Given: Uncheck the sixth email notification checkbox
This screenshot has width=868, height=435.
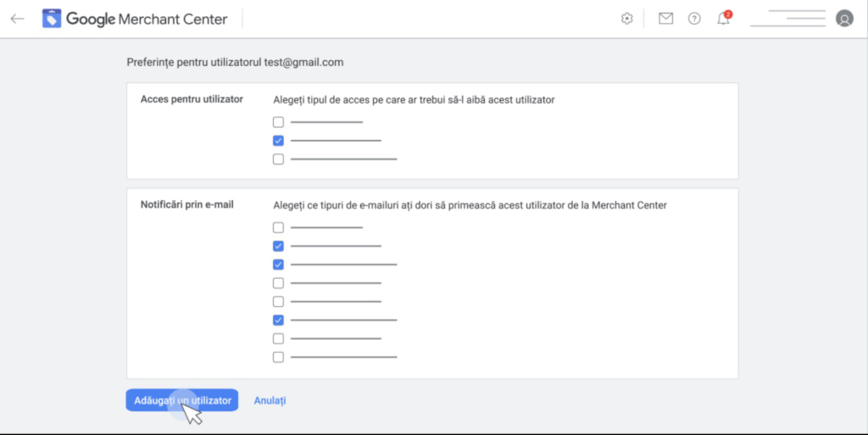Looking at the screenshot, I should (278, 320).
